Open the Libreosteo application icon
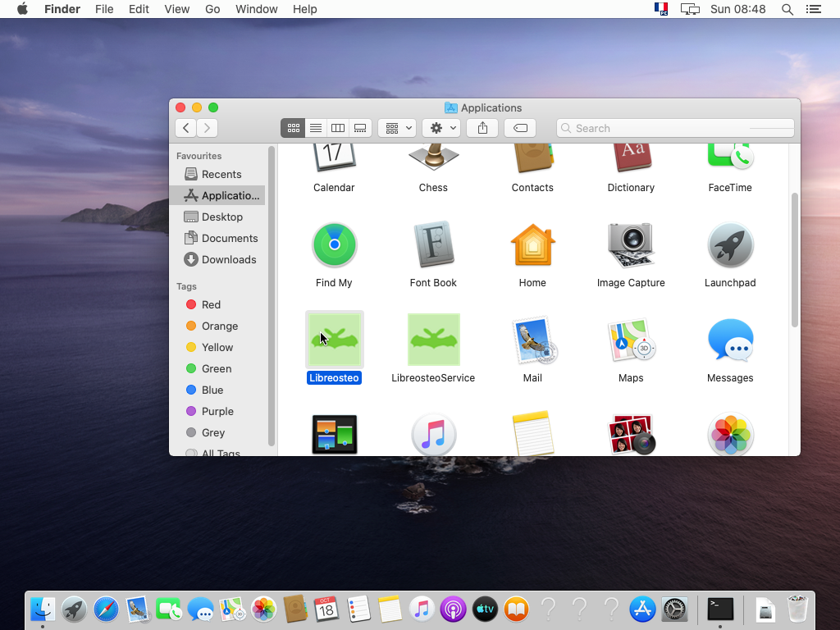The height and width of the screenshot is (630, 840). click(x=335, y=340)
